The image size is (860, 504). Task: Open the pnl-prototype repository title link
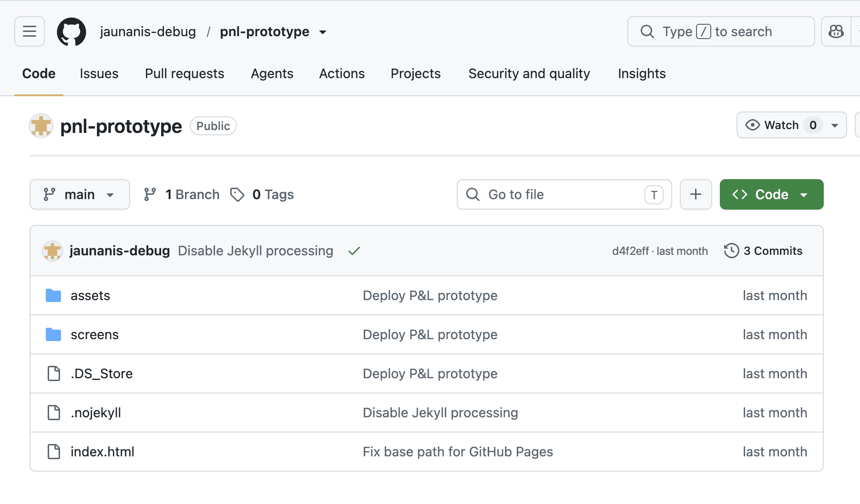[121, 126]
